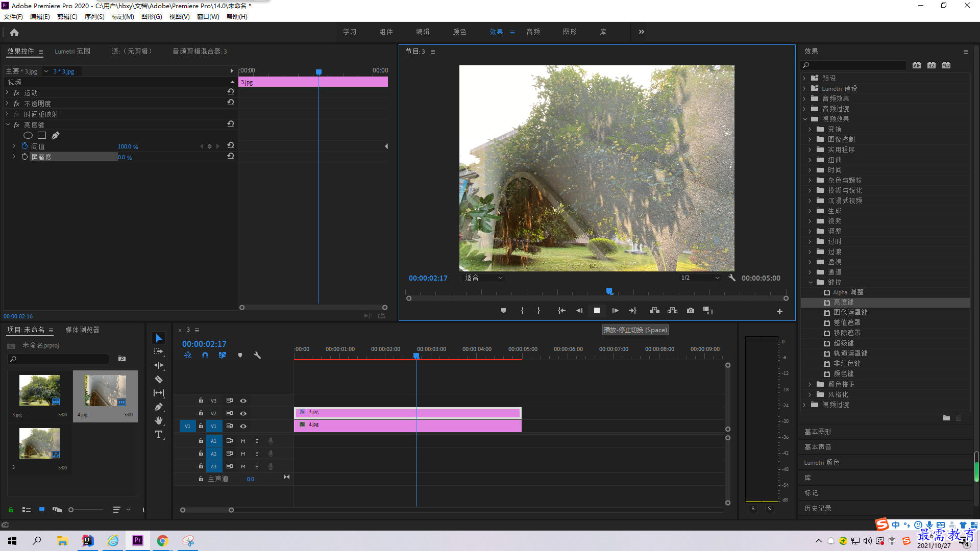Switch to 媒体浏览器 tab
Image resolution: width=980 pixels, height=551 pixels.
(82, 330)
